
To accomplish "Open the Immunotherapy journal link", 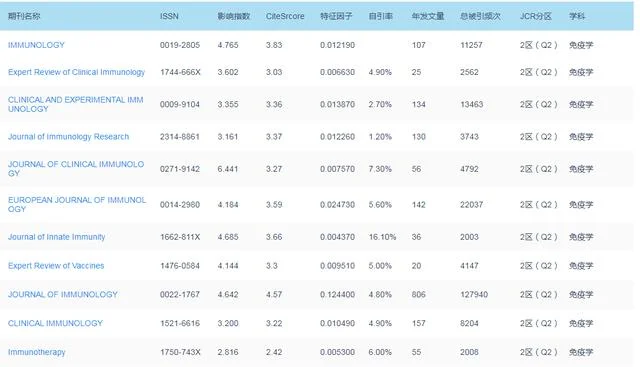I will 36,352.
